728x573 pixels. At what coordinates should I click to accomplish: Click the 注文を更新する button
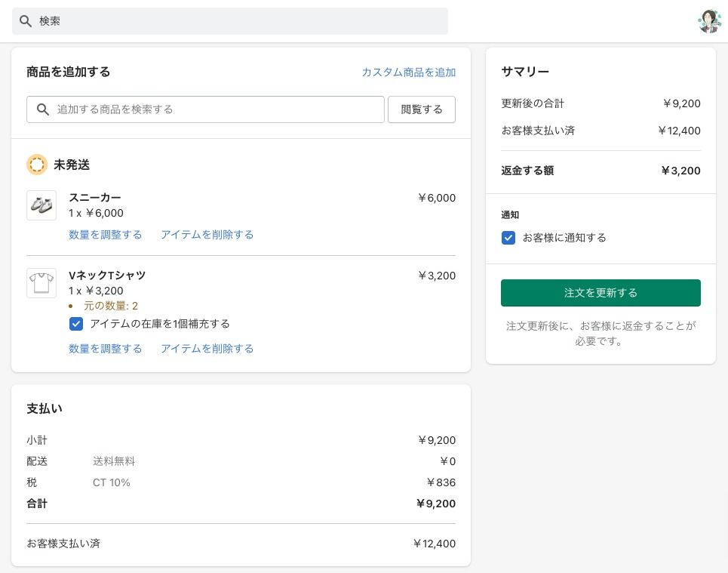tap(601, 293)
